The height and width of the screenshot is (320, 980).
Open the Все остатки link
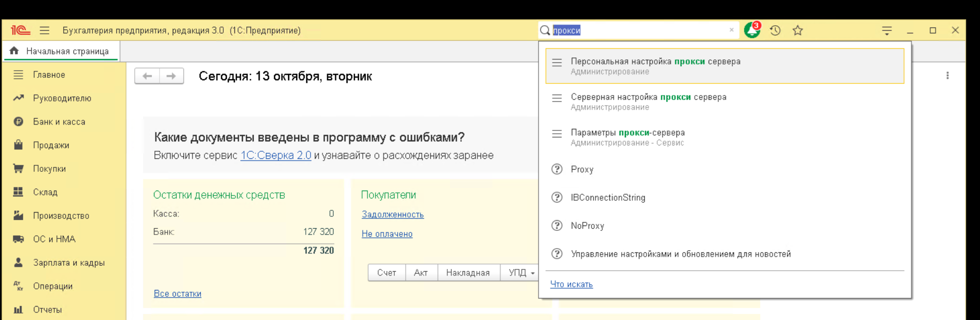[x=178, y=293]
